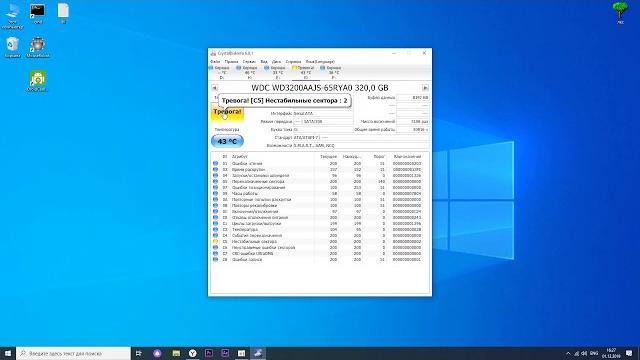Image resolution: width=640 pixels, height=360 pixels.
Task: Open the Файл menu
Action: click(215, 62)
